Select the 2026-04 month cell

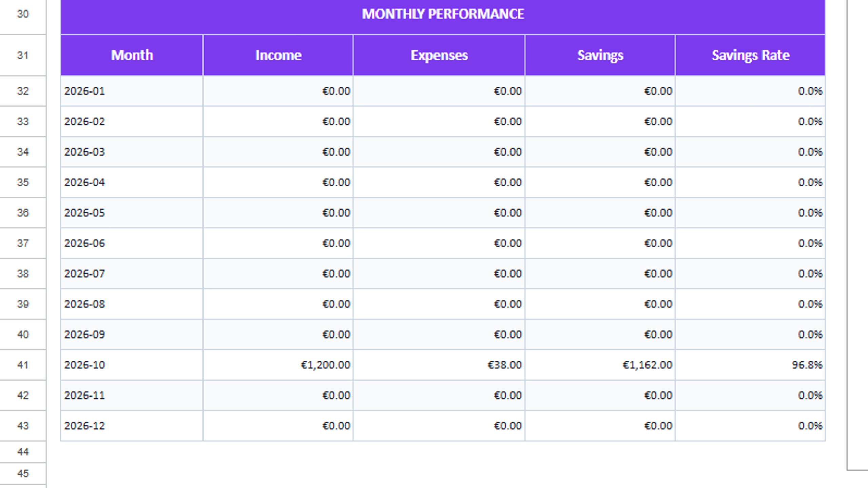[x=132, y=182]
